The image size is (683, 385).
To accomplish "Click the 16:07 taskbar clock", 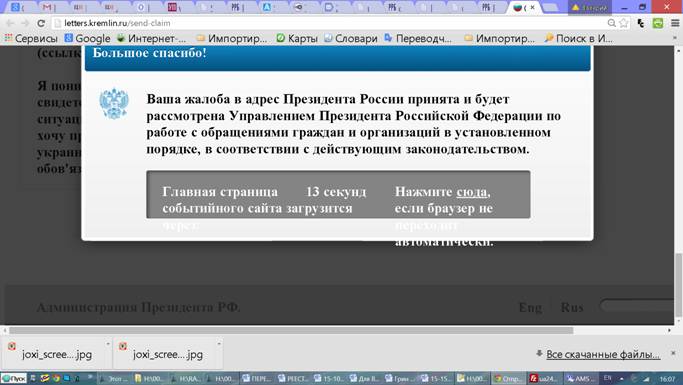I will point(667,379).
